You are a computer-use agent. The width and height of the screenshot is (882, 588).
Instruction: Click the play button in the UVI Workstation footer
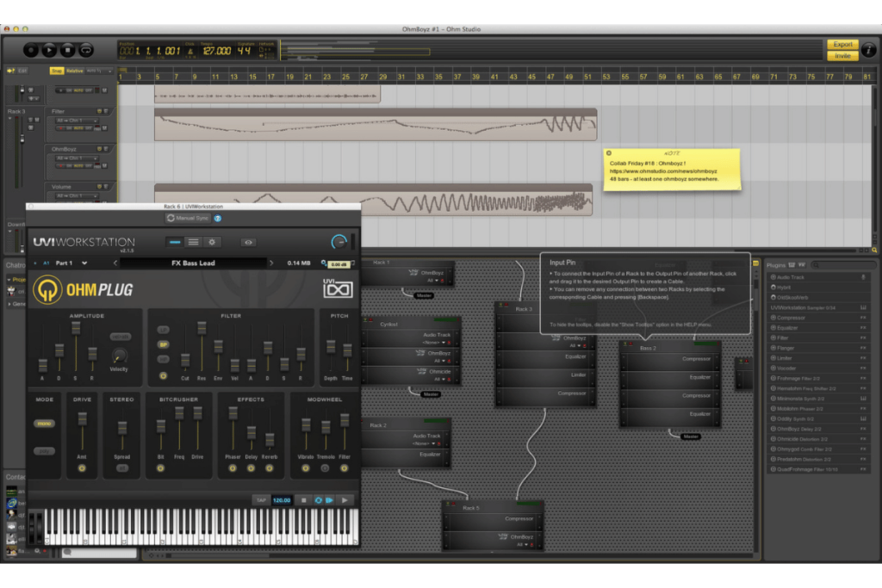click(x=345, y=499)
